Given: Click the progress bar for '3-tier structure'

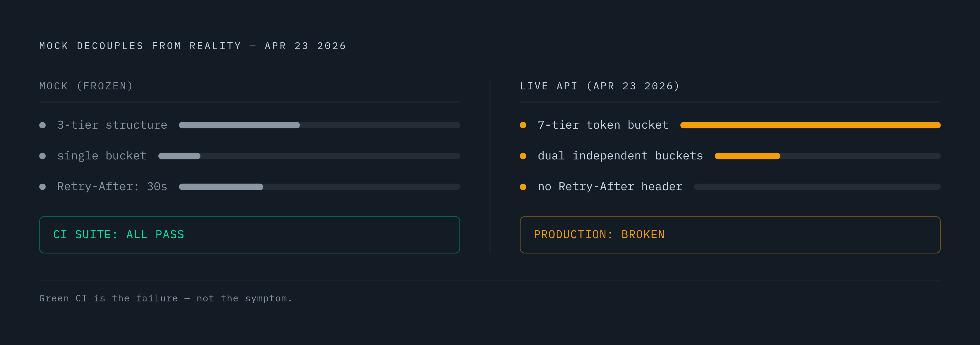Looking at the screenshot, I should coord(320,125).
